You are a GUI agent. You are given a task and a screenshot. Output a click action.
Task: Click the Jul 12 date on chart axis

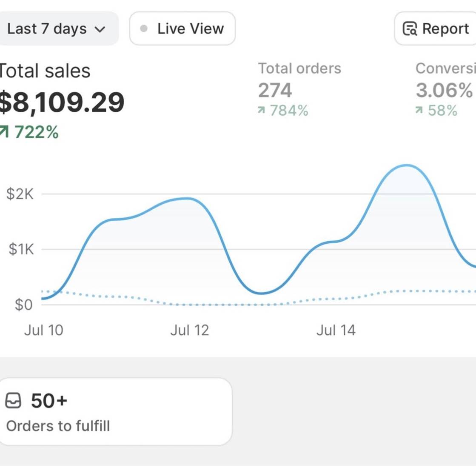[190, 330]
